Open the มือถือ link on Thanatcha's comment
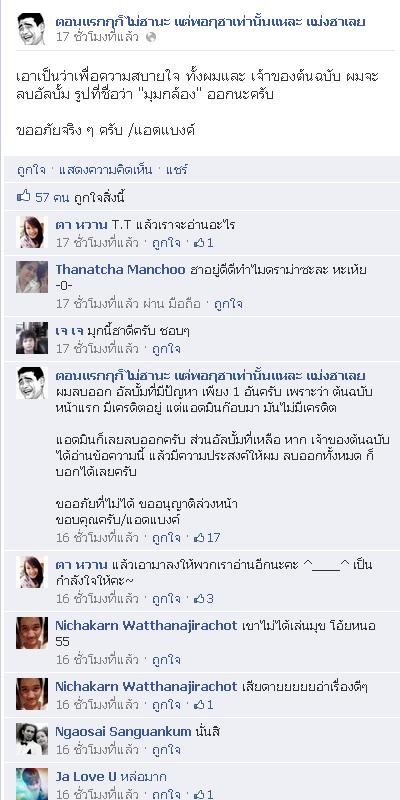The height and width of the screenshot is (800, 400). [188, 304]
